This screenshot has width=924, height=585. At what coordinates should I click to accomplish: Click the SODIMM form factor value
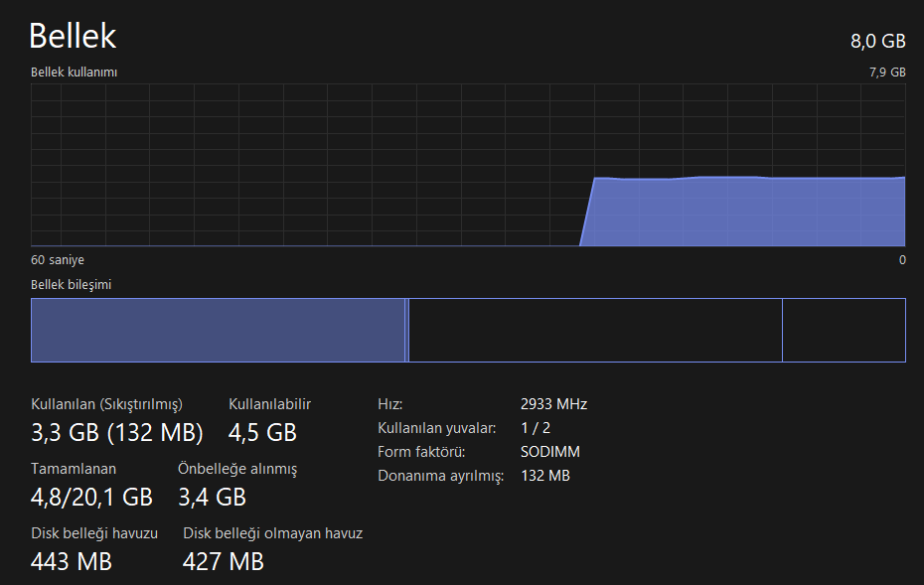[x=549, y=452]
